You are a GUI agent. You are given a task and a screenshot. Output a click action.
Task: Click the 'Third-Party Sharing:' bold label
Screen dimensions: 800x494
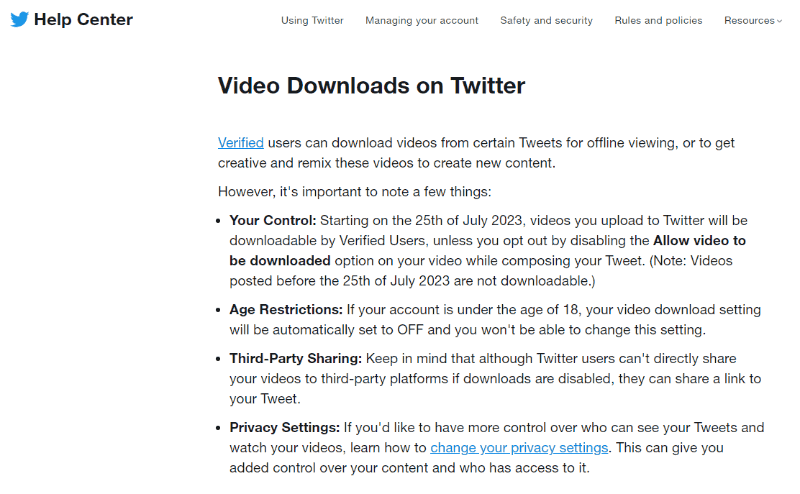click(295, 358)
